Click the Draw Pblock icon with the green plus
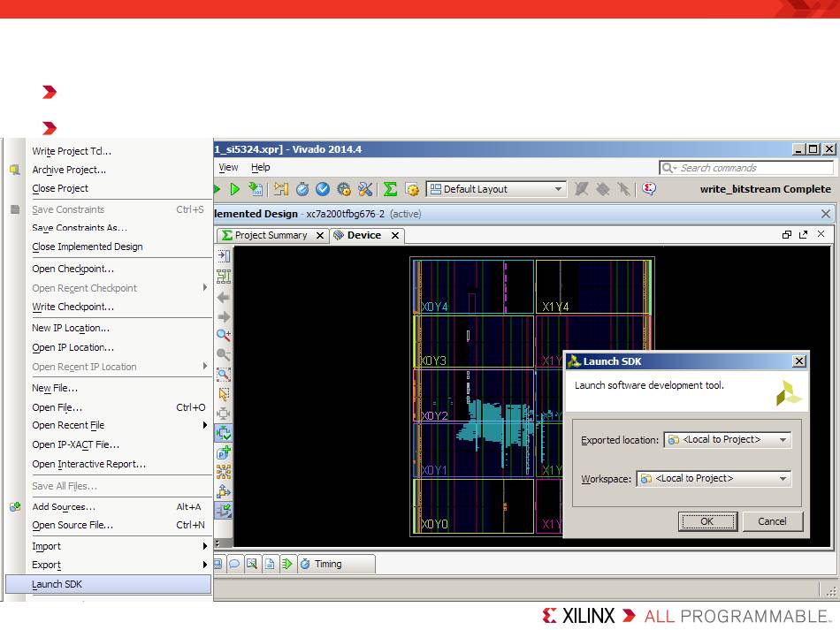 coord(224,452)
